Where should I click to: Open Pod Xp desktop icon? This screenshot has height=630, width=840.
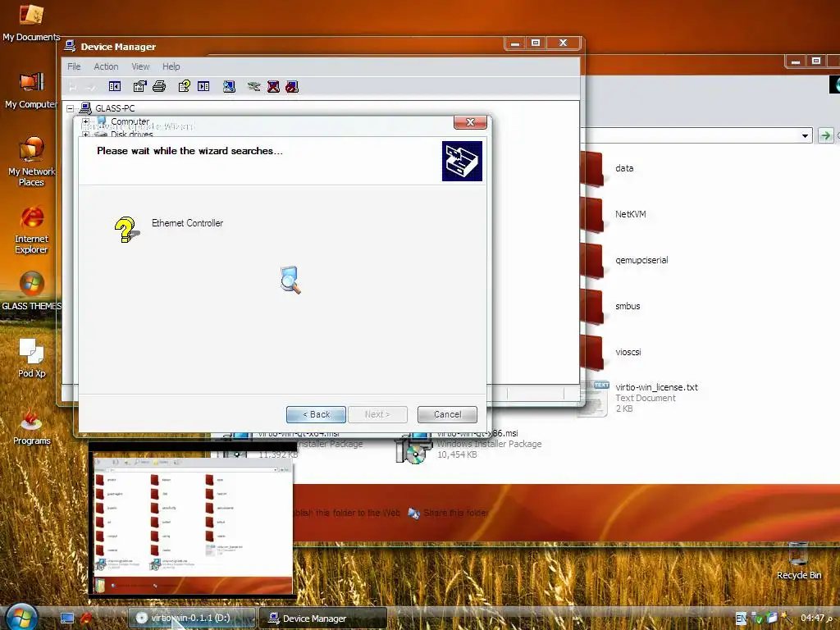[x=31, y=358]
